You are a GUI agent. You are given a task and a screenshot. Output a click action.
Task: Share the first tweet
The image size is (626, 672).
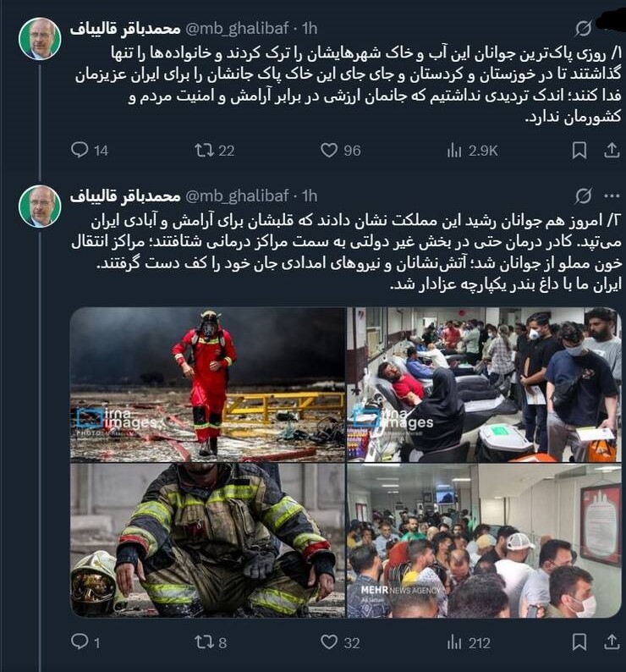pos(612,151)
